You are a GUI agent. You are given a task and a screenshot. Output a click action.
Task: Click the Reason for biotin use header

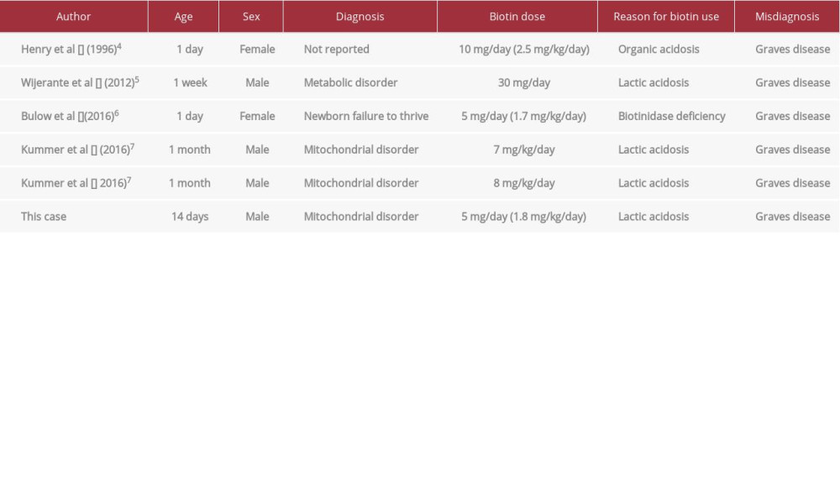click(x=666, y=17)
